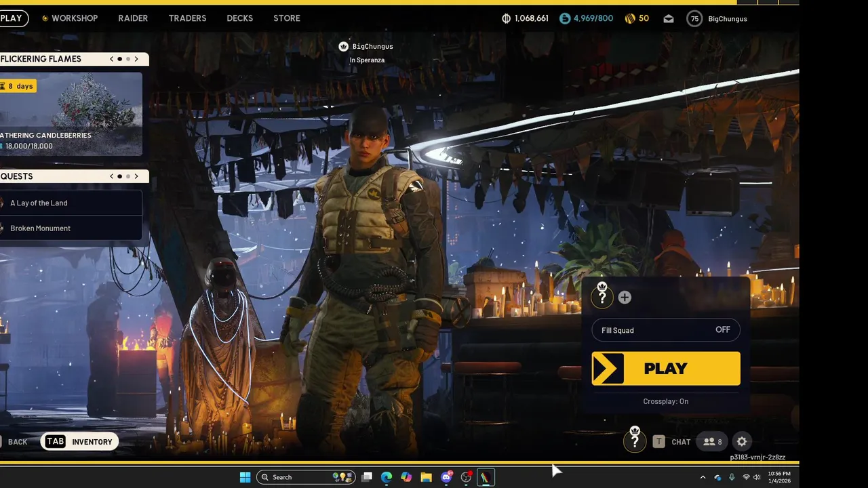Viewport: 868px width, 488px height.
Task: Open quest A Lay of the Land
Action: (71, 203)
